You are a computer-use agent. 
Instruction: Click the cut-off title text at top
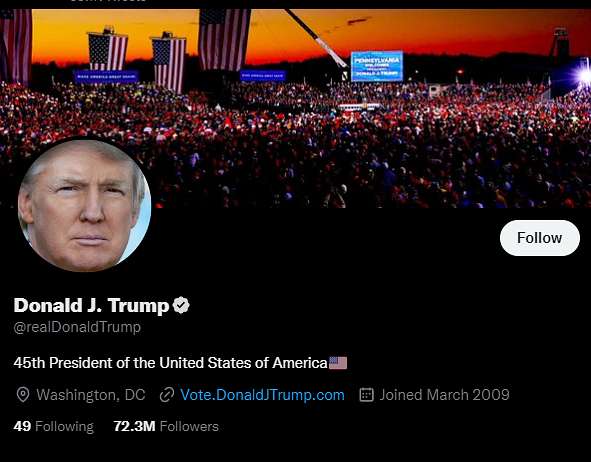pos(108,1)
